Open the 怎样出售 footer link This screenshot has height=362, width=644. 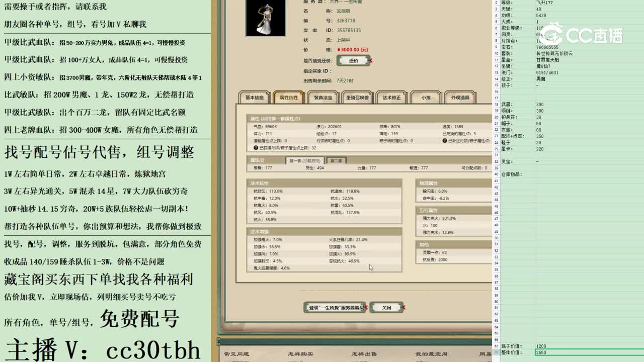click(x=364, y=354)
